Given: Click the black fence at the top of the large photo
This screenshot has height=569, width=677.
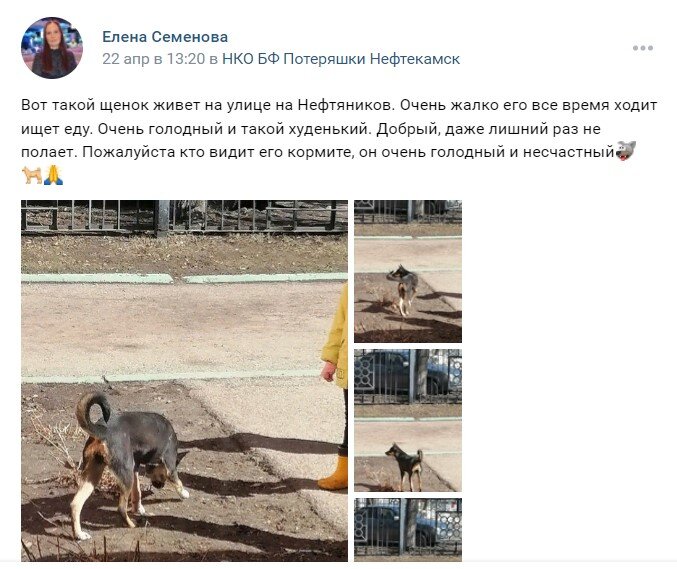Looking at the screenshot, I should coord(184,217).
